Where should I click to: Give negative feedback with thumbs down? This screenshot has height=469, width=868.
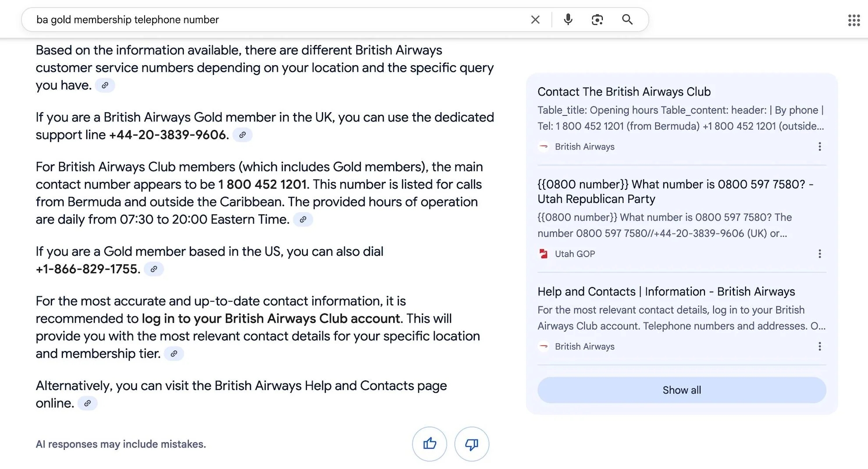point(471,444)
